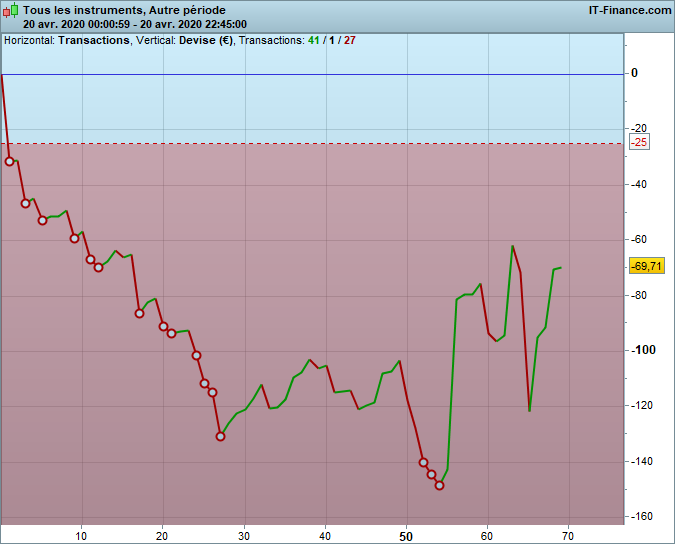Click the 0 label on the vertical axis
Screen dimensions: 675x544
click(634, 73)
